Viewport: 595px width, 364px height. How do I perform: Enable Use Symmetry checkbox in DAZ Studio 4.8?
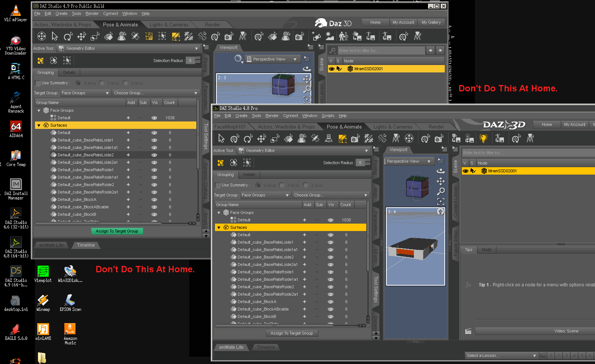point(218,185)
